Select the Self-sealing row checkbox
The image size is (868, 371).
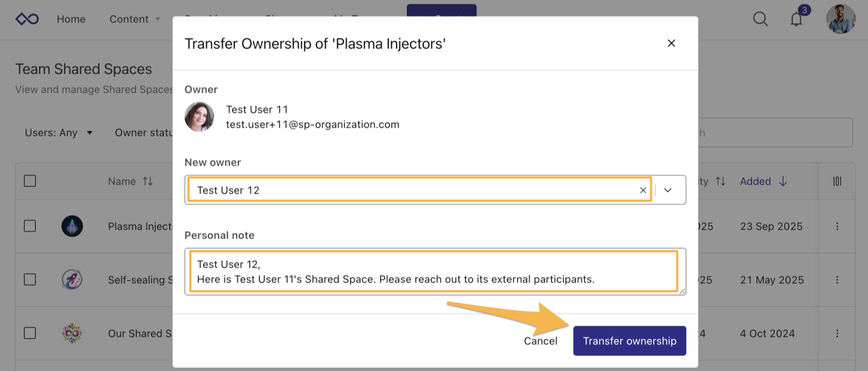30,280
